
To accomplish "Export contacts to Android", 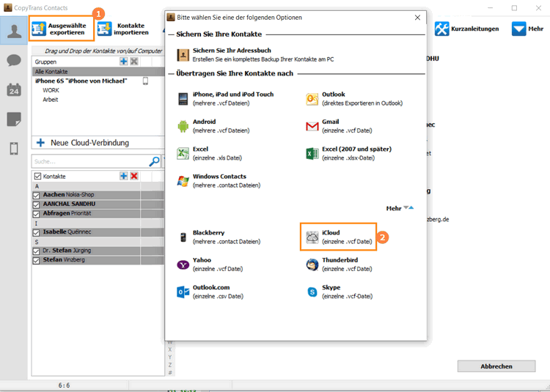I will [x=213, y=126].
